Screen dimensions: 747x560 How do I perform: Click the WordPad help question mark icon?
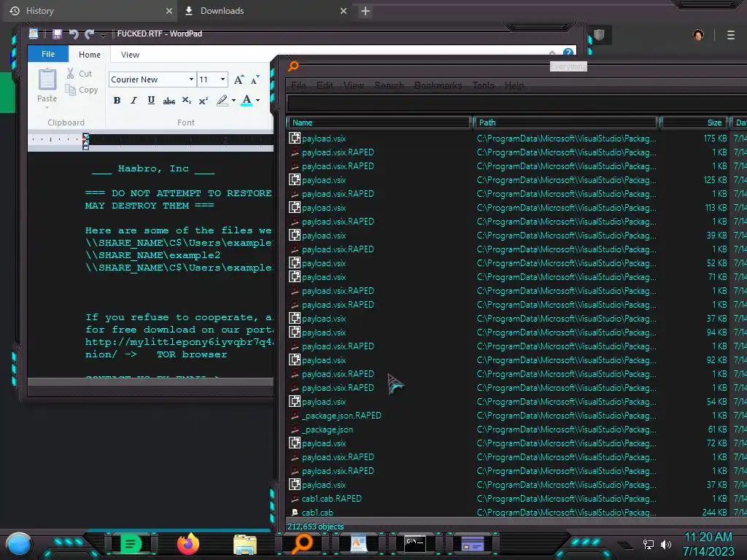click(x=568, y=52)
